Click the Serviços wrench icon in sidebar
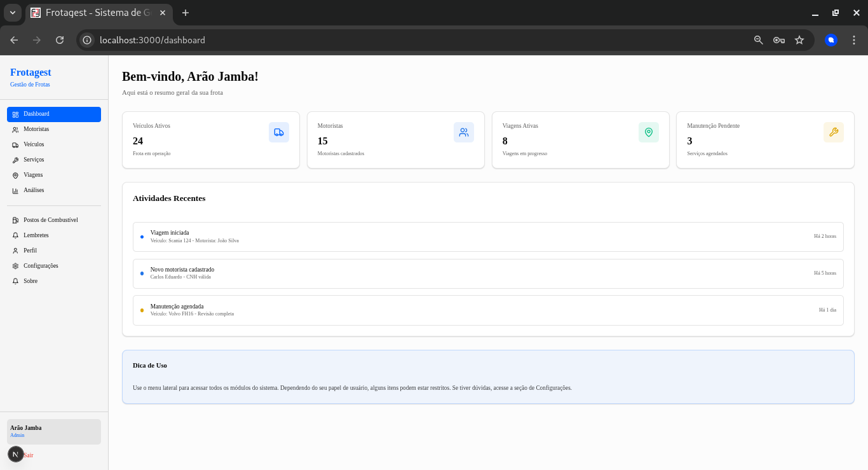This screenshot has height=470, width=868. tap(15, 160)
